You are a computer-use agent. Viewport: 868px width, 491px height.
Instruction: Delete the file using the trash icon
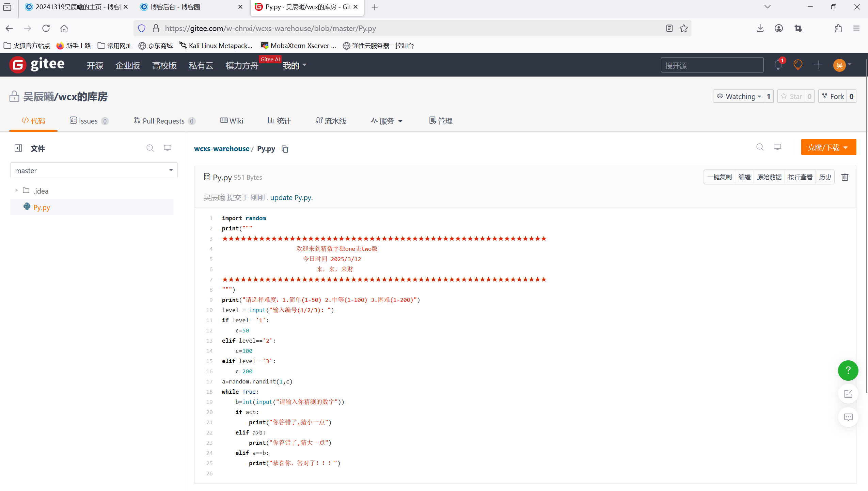pyautogui.click(x=845, y=177)
